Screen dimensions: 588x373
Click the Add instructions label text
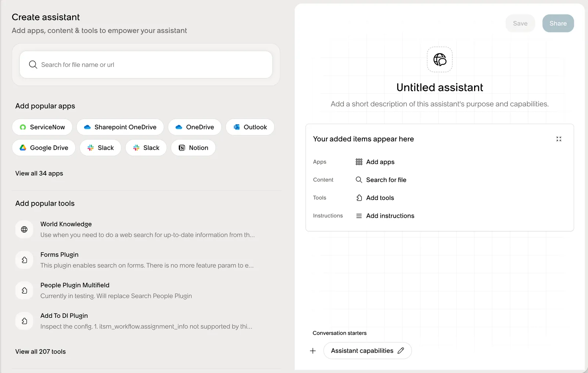390,216
